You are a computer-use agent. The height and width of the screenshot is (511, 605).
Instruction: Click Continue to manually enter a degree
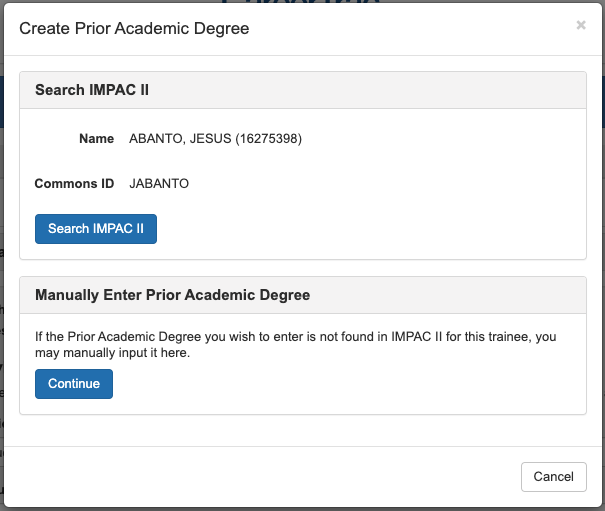pos(74,384)
